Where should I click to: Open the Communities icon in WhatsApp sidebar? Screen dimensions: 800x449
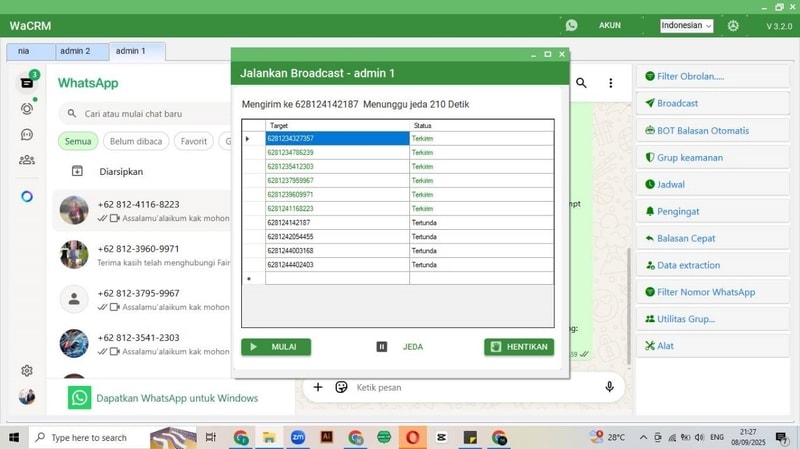coord(27,160)
